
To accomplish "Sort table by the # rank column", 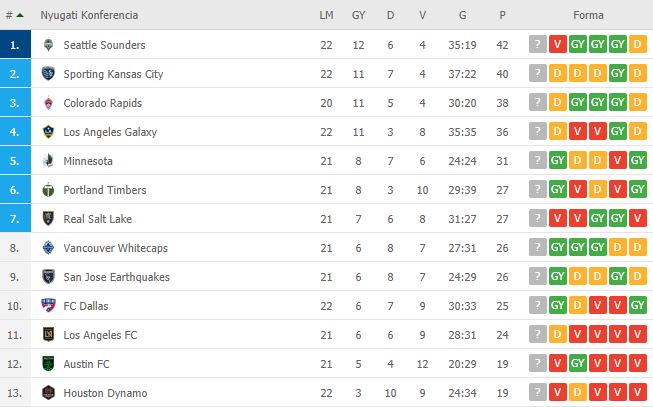I will click(14, 16).
